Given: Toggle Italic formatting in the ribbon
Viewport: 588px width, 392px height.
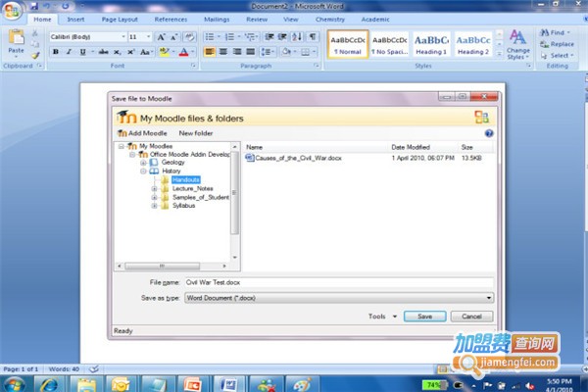Looking at the screenshot, I should click(69, 52).
